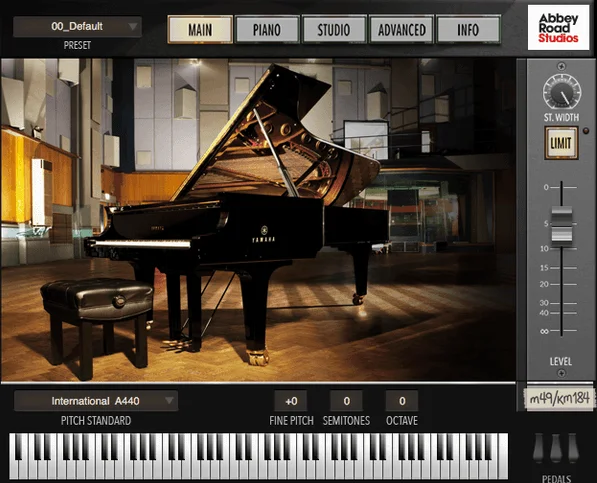Click the limiter indicator LED beside LIMIT

[586, 131]
